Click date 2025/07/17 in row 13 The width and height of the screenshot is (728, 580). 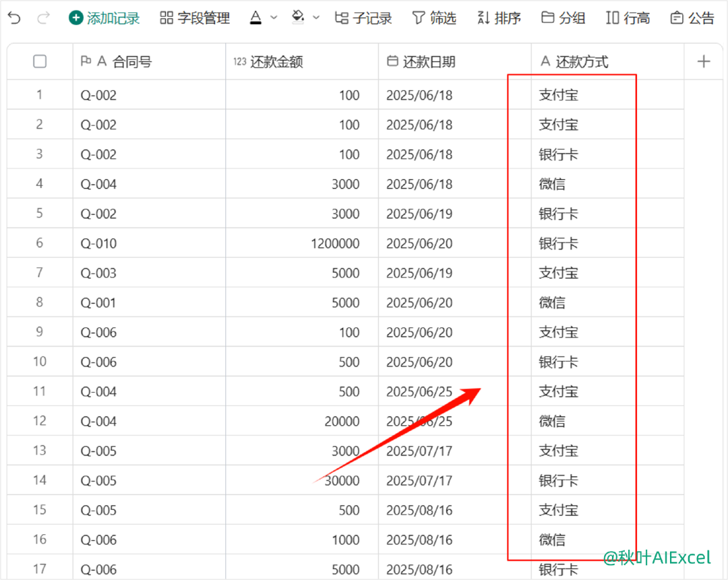[x=454, y=451]
